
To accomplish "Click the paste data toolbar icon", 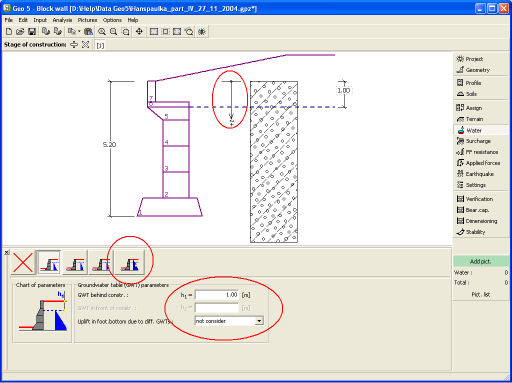I will 58,32.
